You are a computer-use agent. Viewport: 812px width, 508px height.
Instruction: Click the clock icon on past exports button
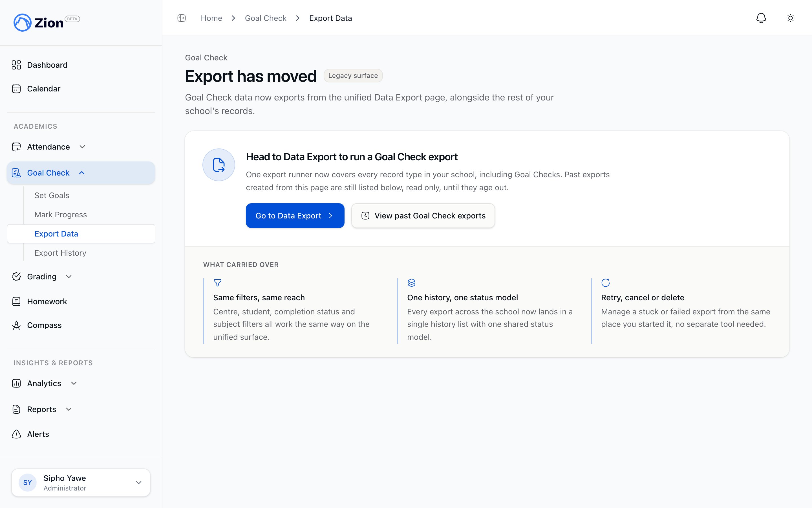pyautogui.click(x=365, y=216)
